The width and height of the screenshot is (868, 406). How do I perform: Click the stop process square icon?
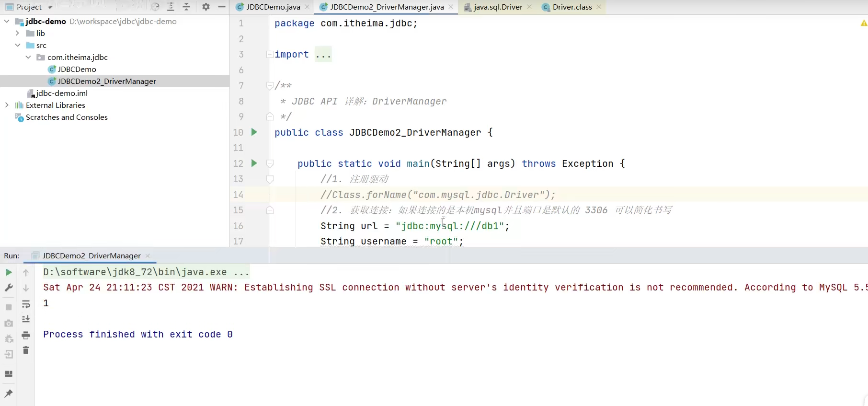(9, 307)
